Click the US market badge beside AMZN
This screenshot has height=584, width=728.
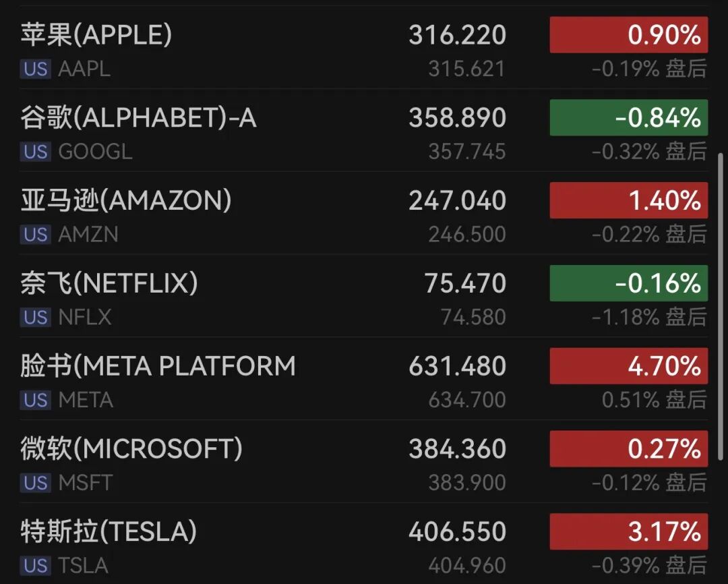[35, 235]
